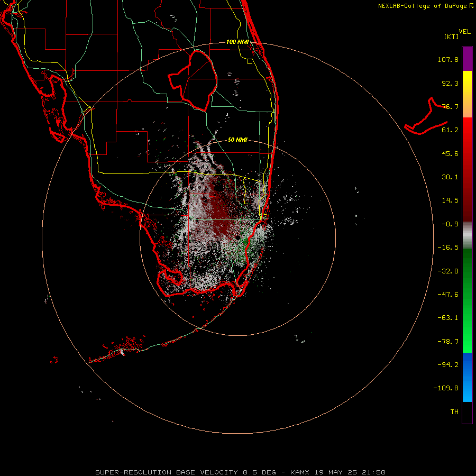Pick the bright blue segment of color bar
The image size is (476, 476).
pos(467,377)
